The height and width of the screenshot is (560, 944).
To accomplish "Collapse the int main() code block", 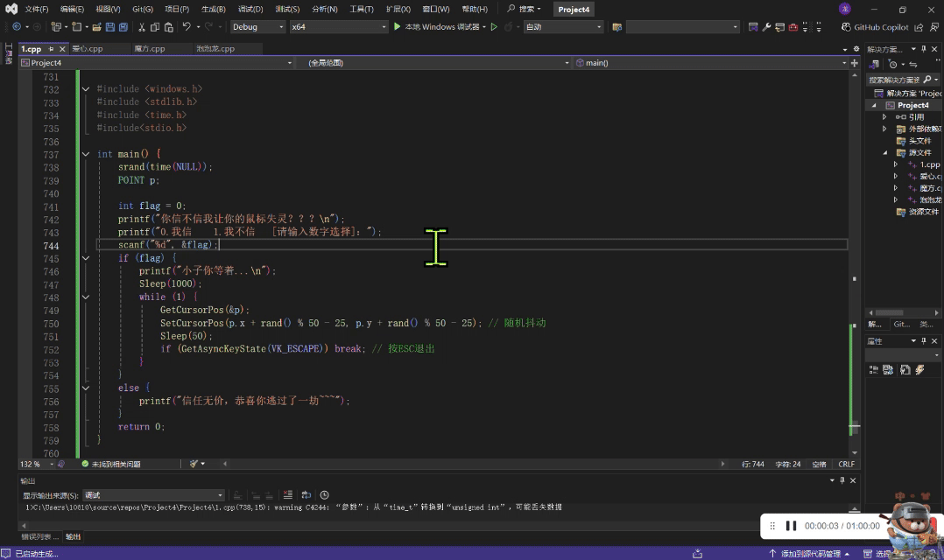I will point(86,154).
